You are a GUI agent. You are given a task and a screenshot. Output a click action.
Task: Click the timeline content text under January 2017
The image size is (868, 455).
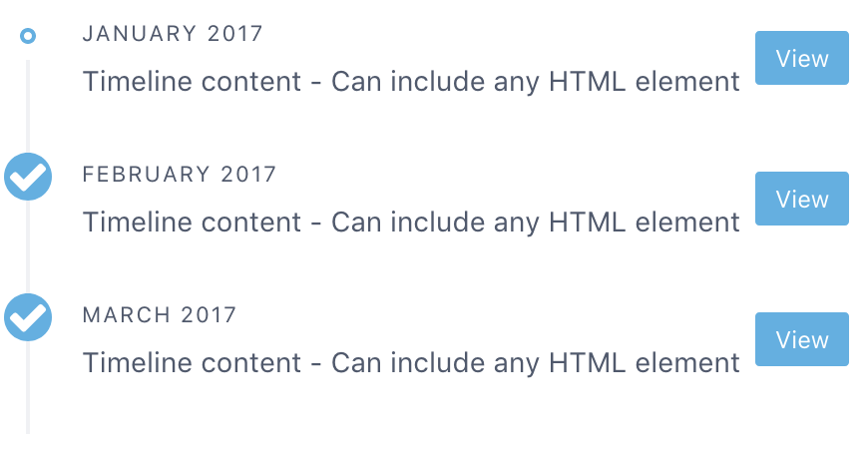[411, 82]
